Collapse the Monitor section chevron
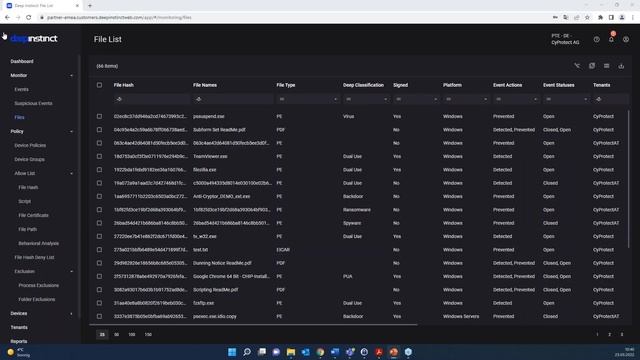 pos(71,76)
